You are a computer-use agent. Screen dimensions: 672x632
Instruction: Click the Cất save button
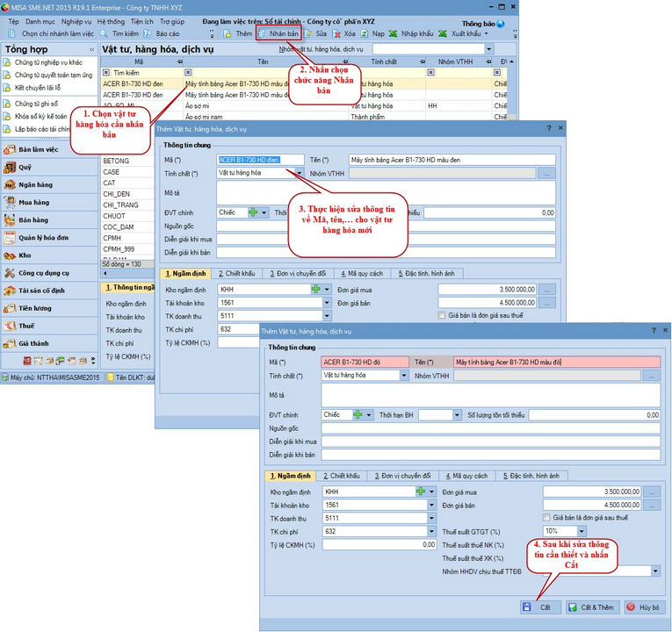[540, 607]
